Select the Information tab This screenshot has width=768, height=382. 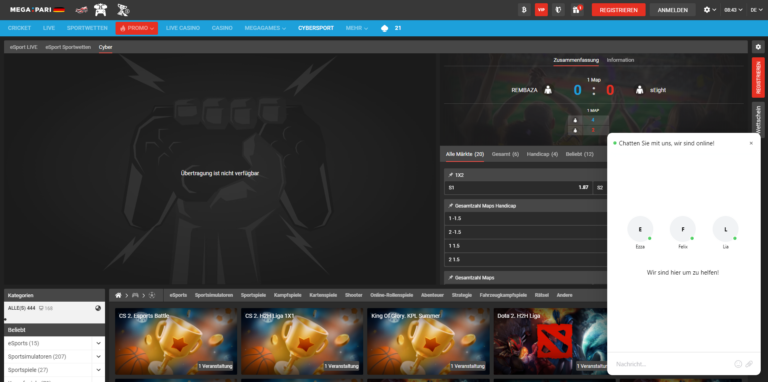click(620, 60)
